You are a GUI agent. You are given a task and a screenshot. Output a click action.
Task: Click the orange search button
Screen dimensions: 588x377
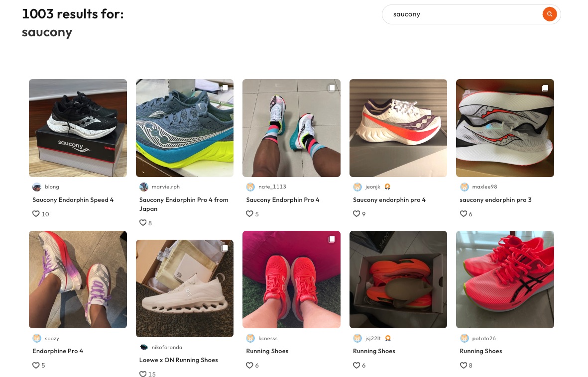pyautogui.click(x=549, y=14)
